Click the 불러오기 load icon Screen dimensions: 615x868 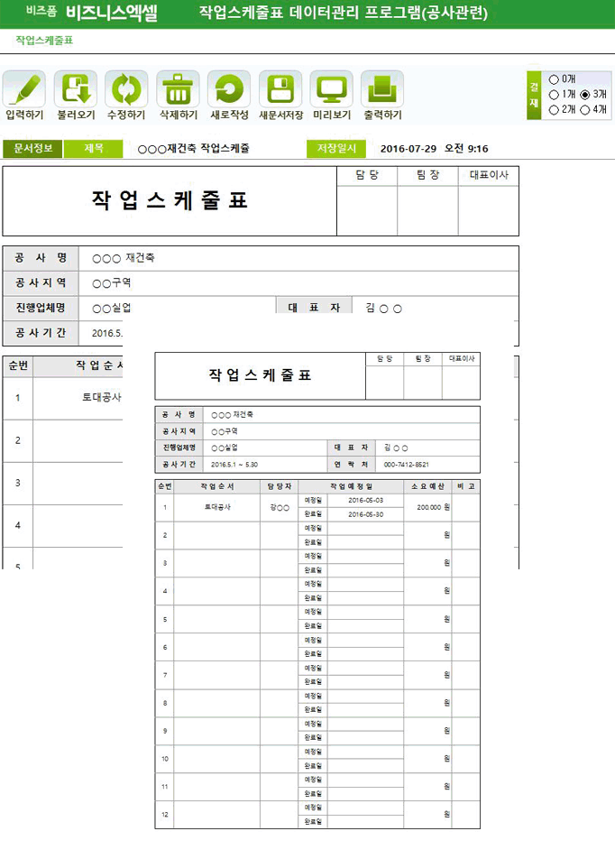[75, 89]
